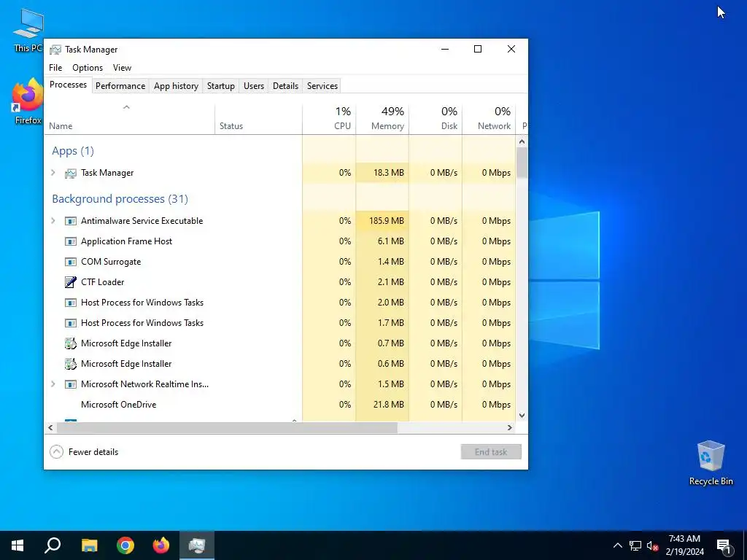Open taskbar search magnifier
The width and height of the screenshot is (747, 560).
click(x=53, y=545)
